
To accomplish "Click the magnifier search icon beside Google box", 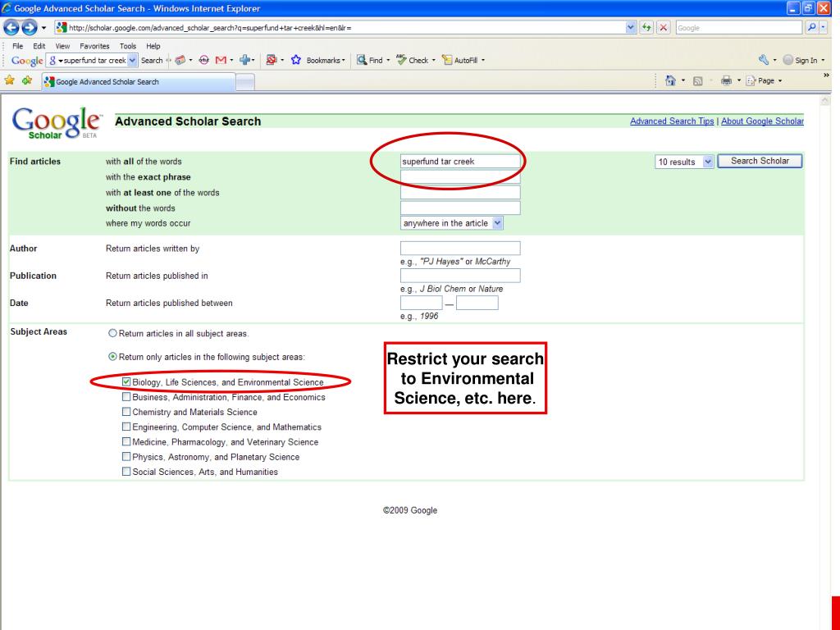I will click(x=811, y=27).
